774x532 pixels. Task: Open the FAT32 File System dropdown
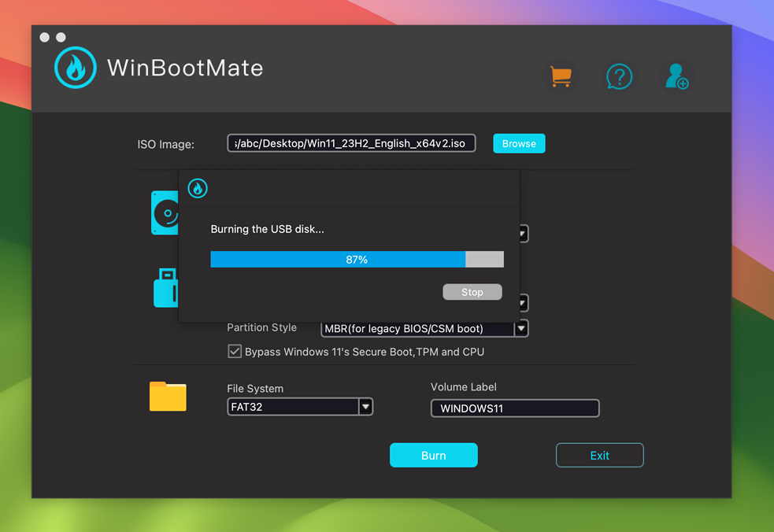[365, 407]
